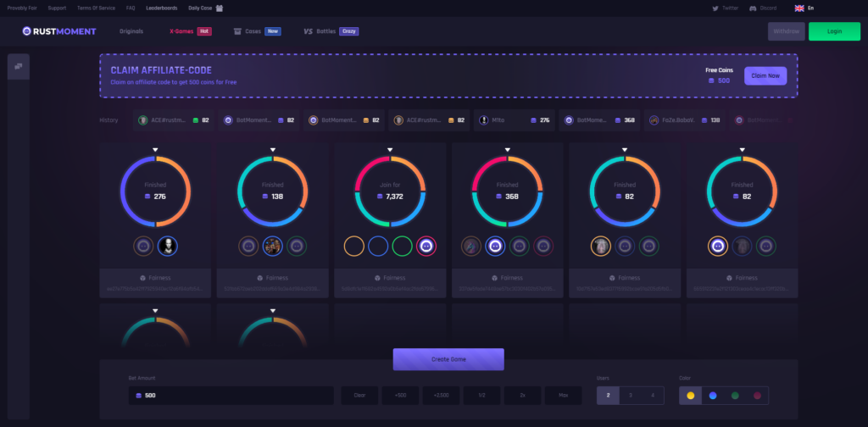Open Provably Fair page

22,8
